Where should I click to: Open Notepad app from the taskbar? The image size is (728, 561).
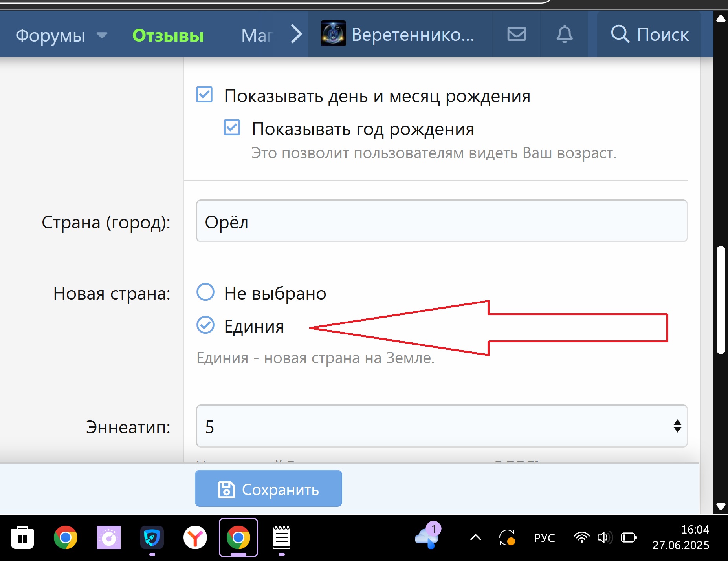[x=281, y=537]
